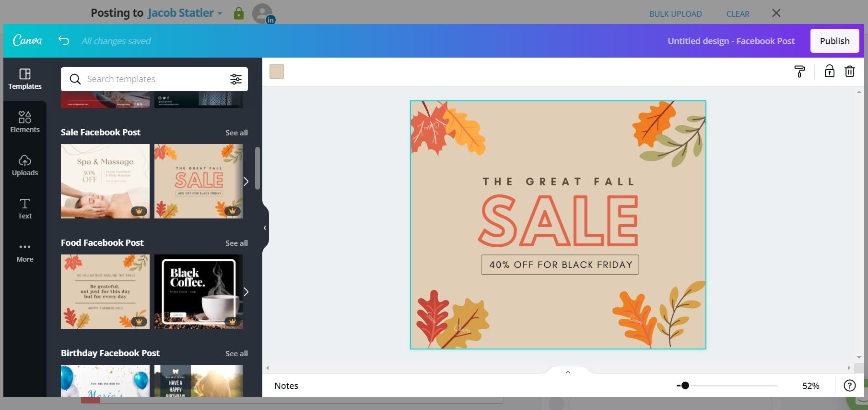Select the Be grateful Thanksgiving template thumbnail

[x=105, y=291]
